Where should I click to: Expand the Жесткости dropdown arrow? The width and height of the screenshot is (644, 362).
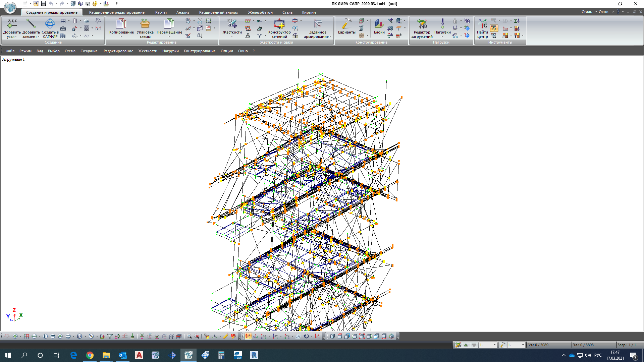[232, 36]
